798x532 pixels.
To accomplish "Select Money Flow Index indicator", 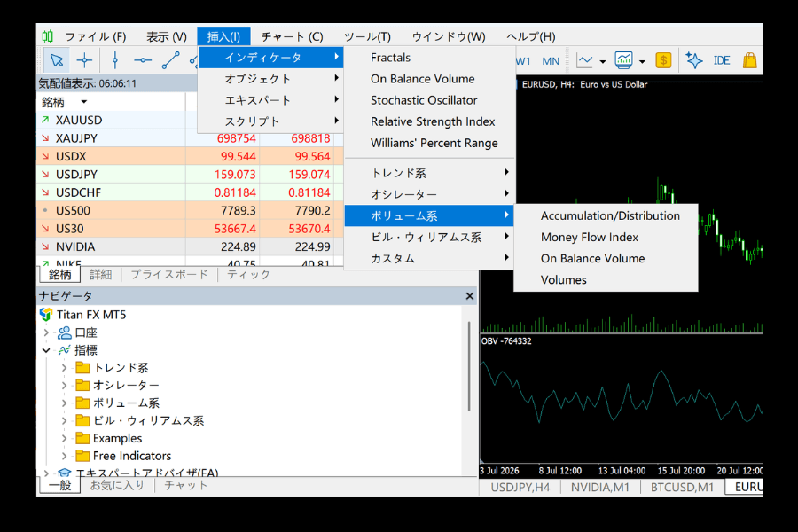I will 606,238.
